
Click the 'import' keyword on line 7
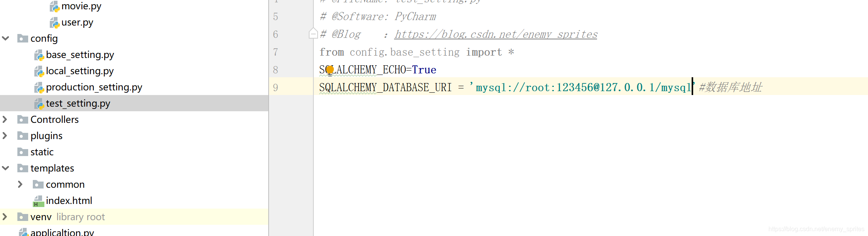(x=484, y=52)
